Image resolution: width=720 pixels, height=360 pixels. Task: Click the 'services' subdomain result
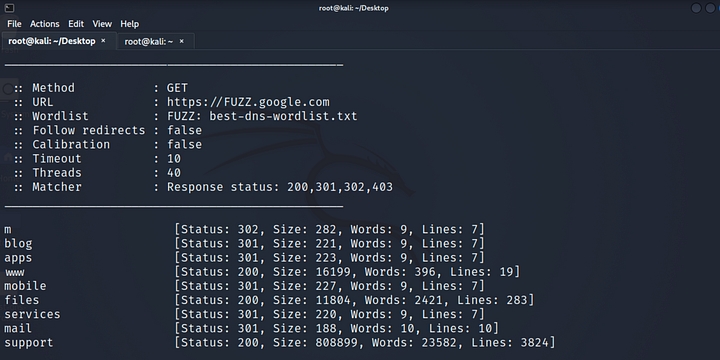pos(32,314)
